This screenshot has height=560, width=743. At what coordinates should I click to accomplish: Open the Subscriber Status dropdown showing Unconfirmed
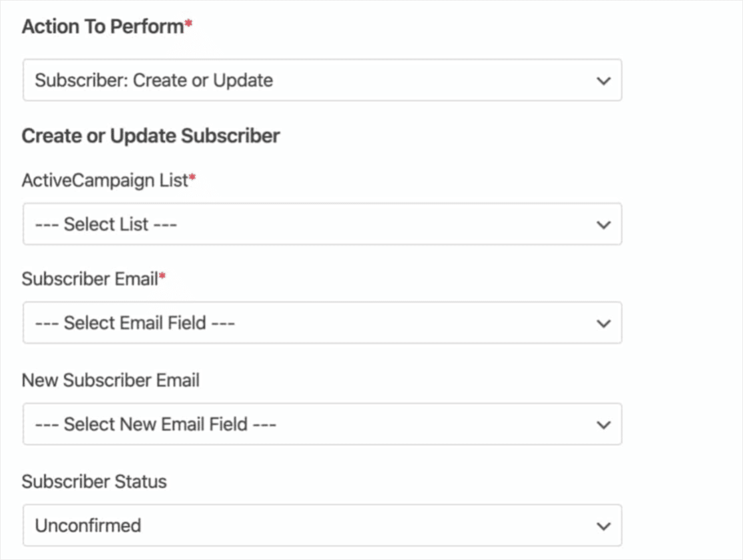click(322, 525)
